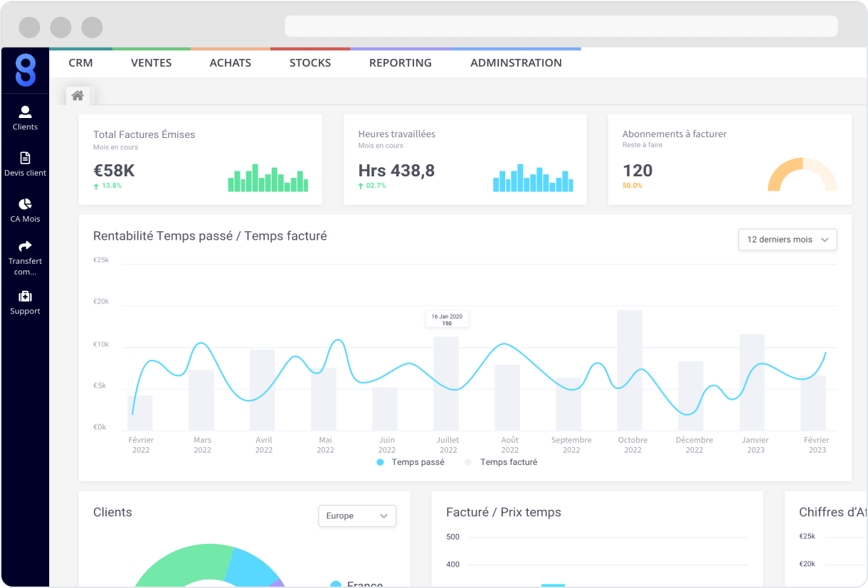Select the Transfert share arrow icon
Viewport: 868px width, 588px height.
25,246
